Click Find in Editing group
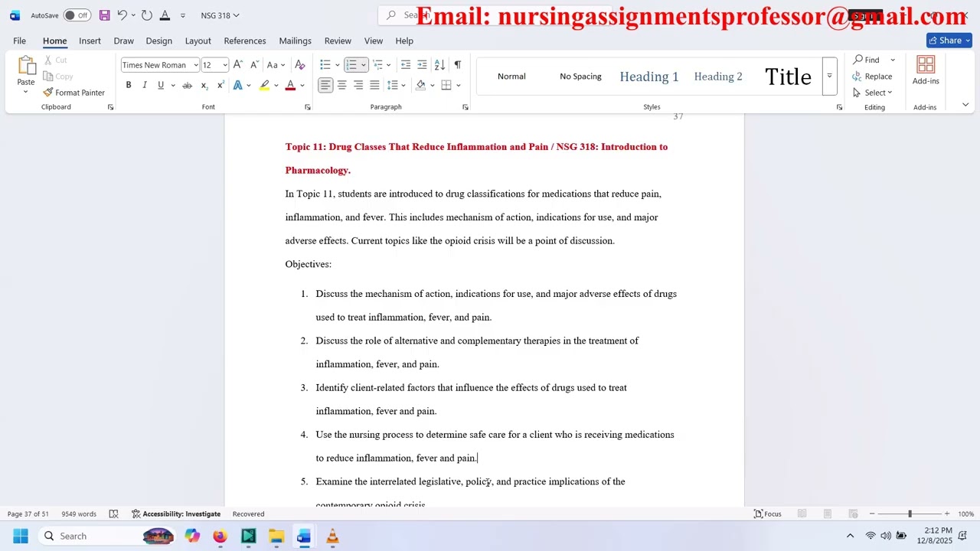The width and height of the screenshot is (980, 551). [x=867, y=60]
